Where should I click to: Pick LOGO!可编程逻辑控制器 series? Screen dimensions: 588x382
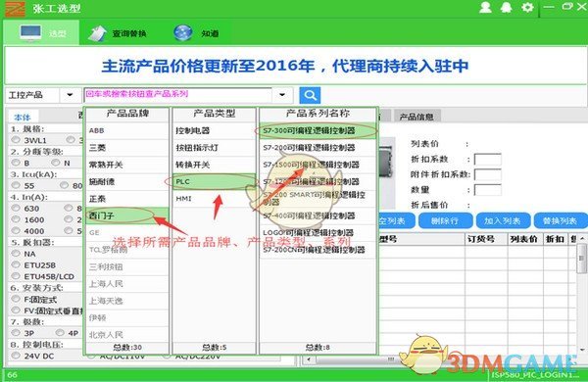(x=318, y=233)
